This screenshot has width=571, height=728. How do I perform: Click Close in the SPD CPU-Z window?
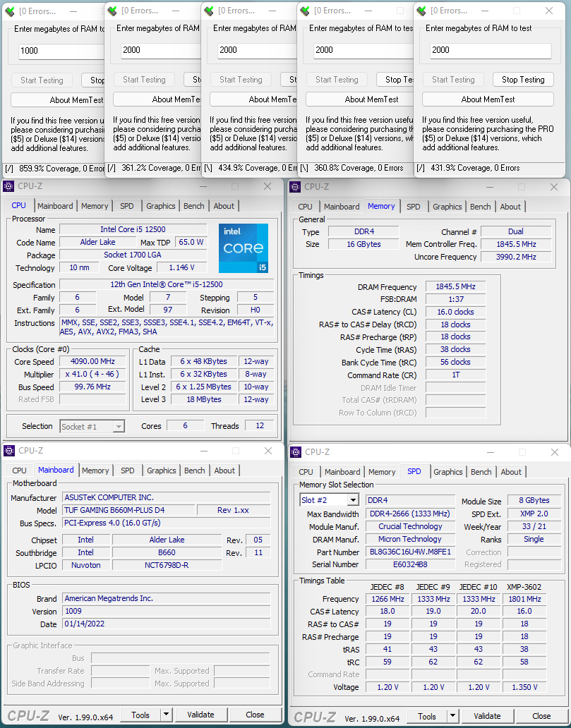click(x=541, y=716)
